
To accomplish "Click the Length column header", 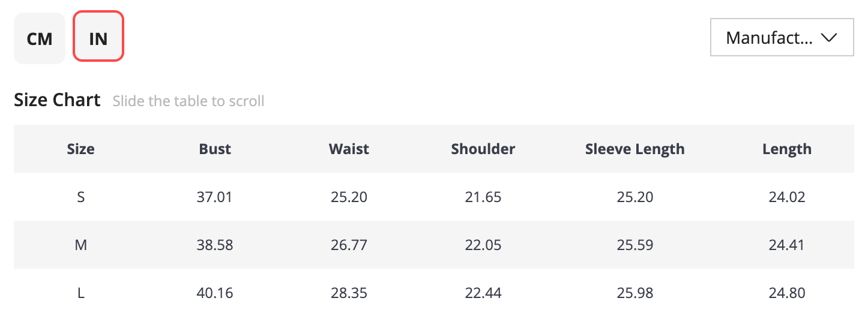I will (x=787, y=149).
